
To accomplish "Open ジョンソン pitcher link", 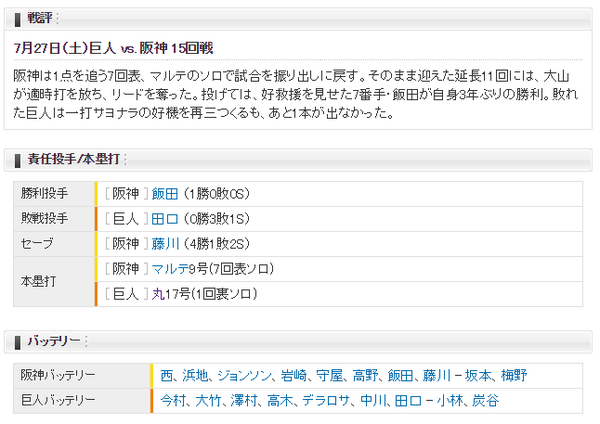I will [x=245, y=375].
